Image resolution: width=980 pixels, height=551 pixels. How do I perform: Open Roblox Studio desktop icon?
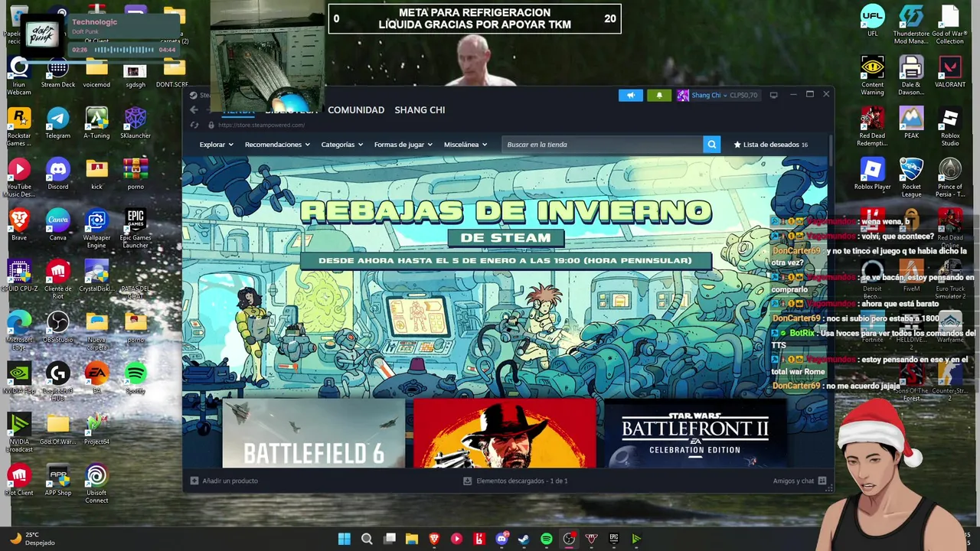pyautogui.click(x=950, y=126)
